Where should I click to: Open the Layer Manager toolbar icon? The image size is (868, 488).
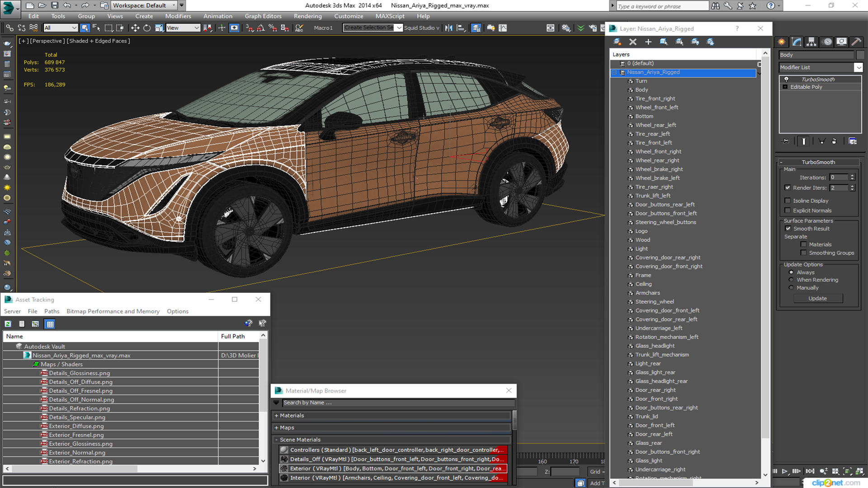point(476,28)
